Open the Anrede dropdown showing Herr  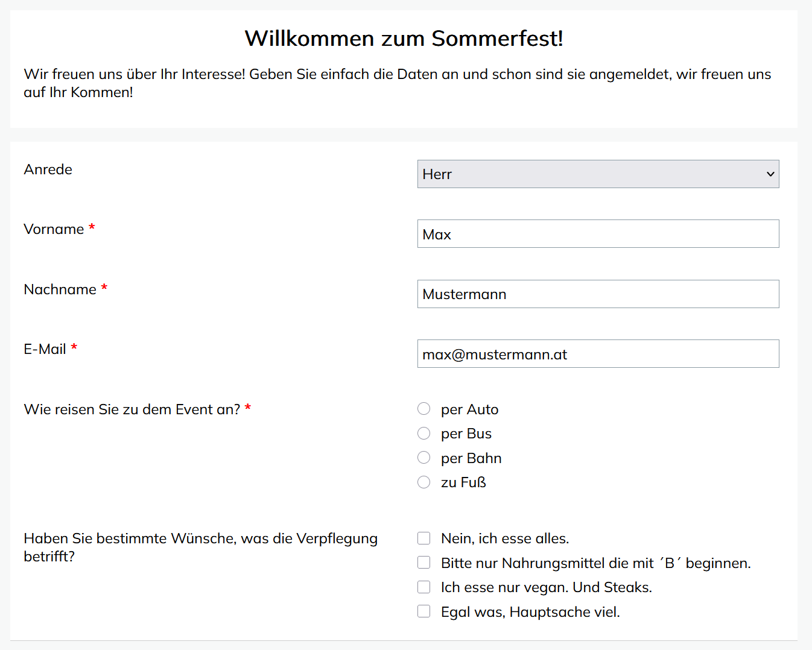click(597, 174)
